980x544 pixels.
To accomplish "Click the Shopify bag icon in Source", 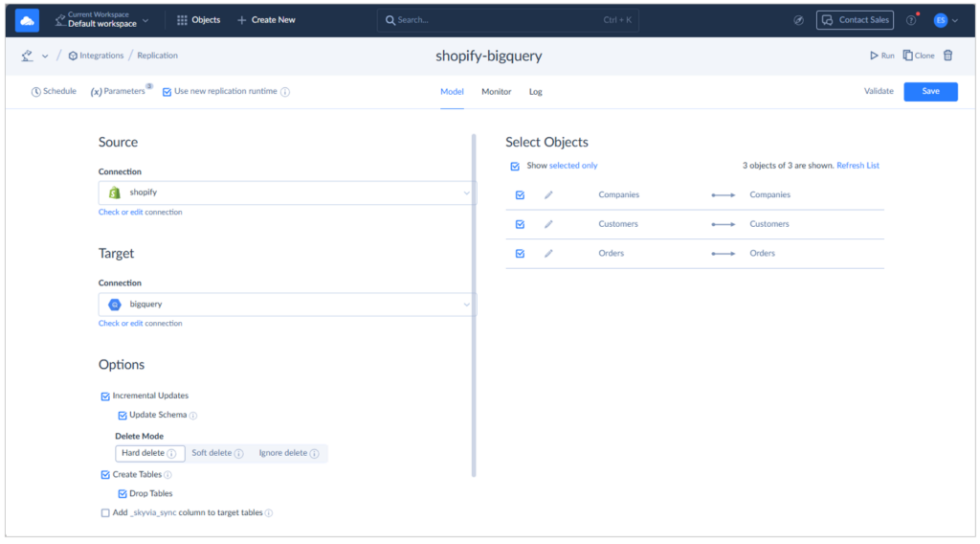I will [x=115, y=193].
